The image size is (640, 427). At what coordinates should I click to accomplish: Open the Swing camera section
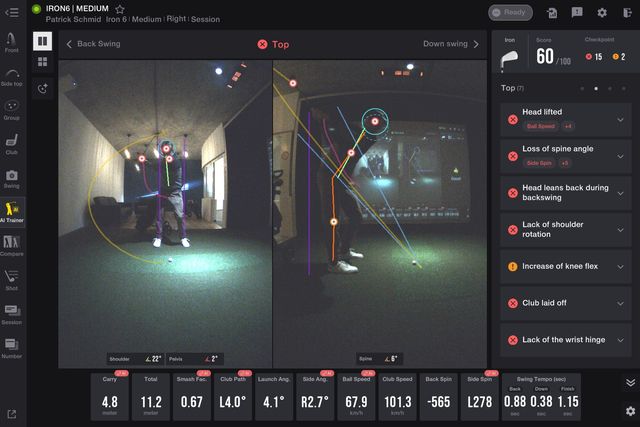(x=12, y=176)
